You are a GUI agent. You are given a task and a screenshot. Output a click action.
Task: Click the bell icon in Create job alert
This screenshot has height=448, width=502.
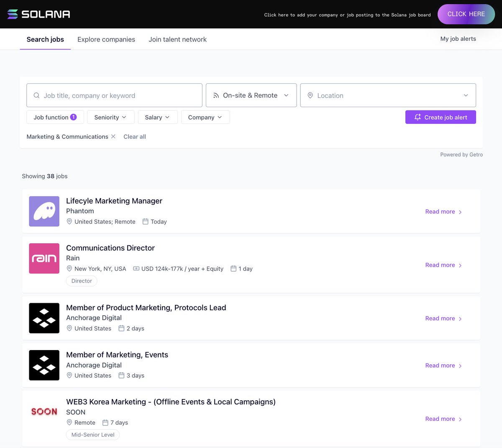417,117
